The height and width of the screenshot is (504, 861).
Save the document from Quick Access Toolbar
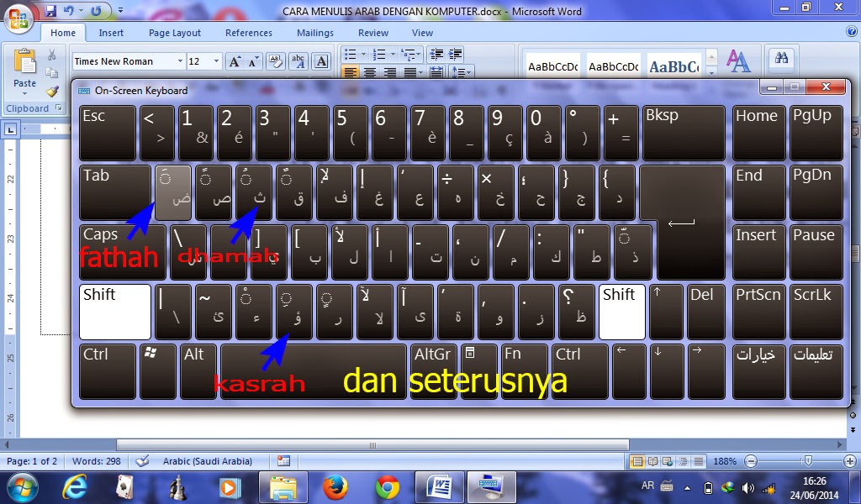point(50,10)
